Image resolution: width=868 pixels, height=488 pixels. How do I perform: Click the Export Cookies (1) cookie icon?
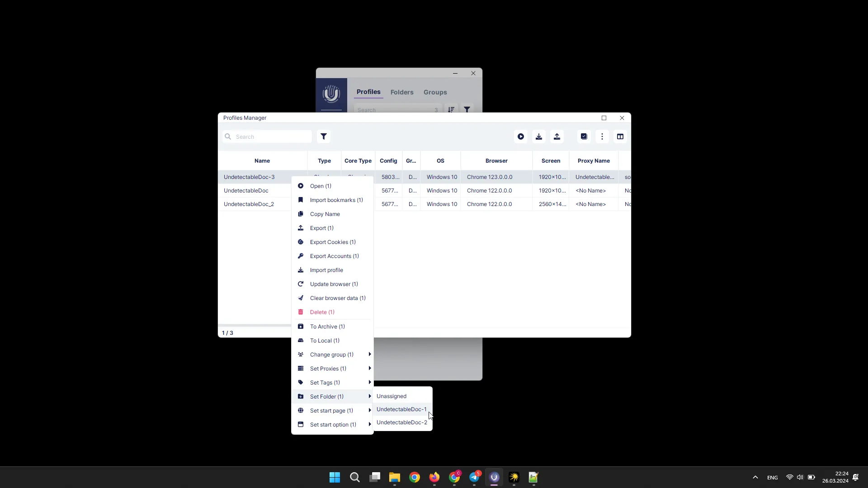[301, 242]
